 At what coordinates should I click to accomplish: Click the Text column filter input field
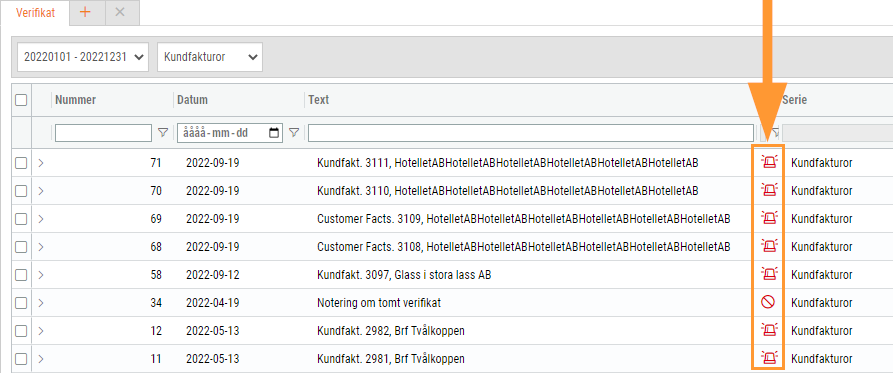[531, 133]
